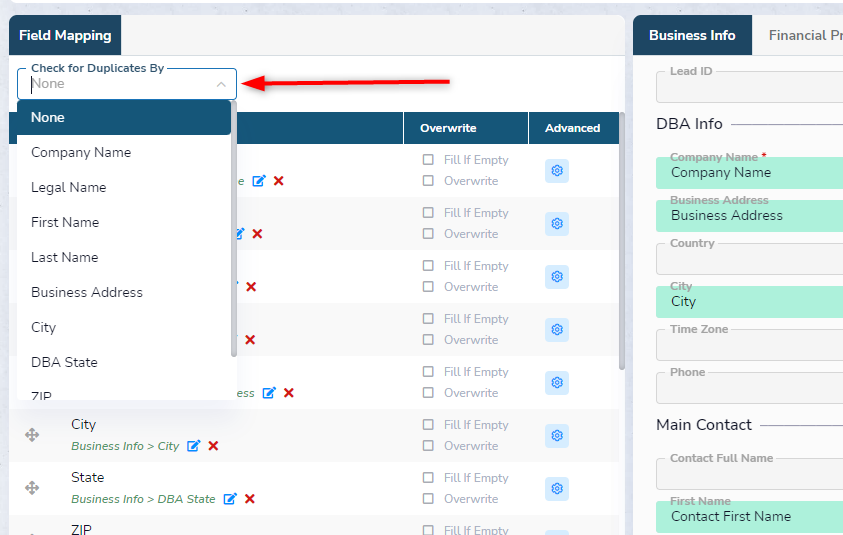The height and width of the screenshot is (535, 843).
Task: Click the dropdown list scrollbar
Action: [x=234, y=229]
